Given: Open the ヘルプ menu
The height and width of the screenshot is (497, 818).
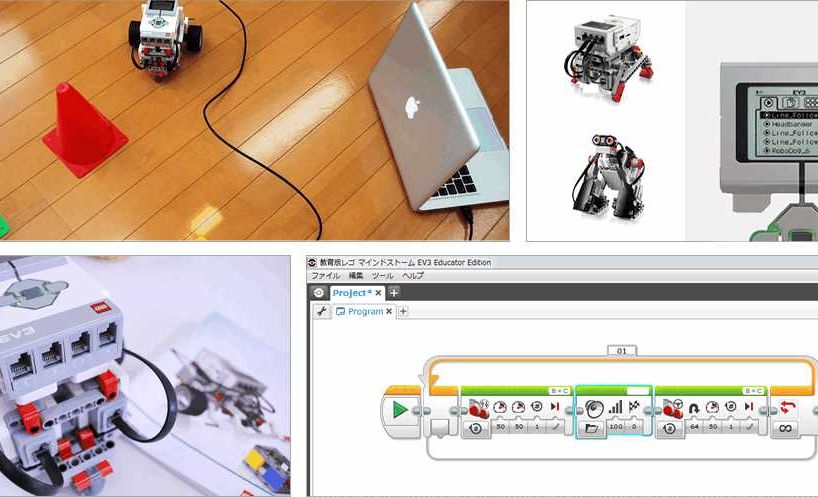Looking at the screenshot, I should pyautogui.click(x=413, y=275).
